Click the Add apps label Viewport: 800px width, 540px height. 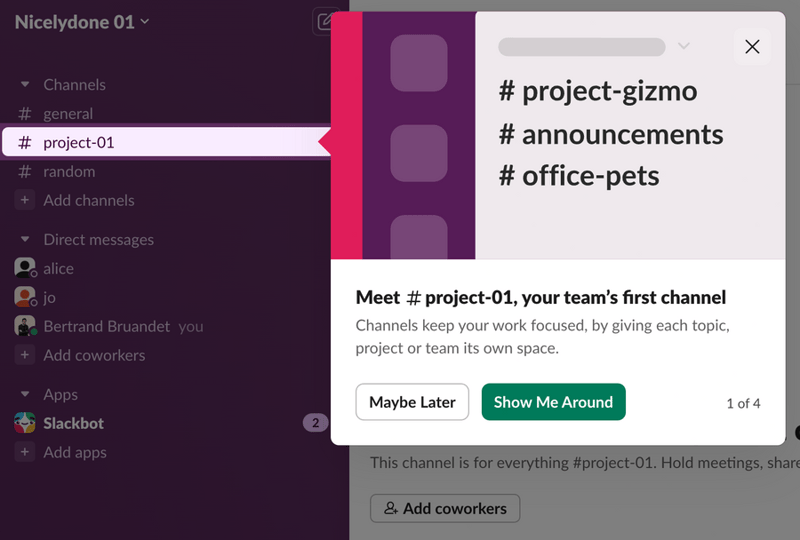(75, 452)
